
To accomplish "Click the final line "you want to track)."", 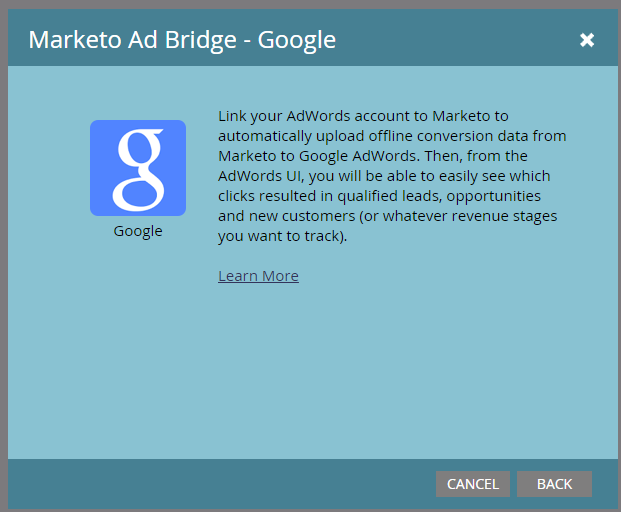I will point(282,236).
